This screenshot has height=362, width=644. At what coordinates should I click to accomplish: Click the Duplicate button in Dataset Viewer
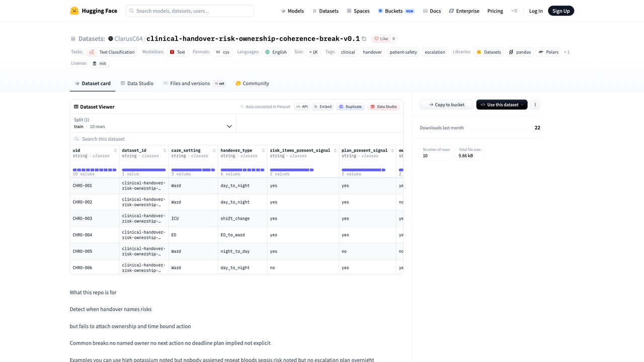350,107
